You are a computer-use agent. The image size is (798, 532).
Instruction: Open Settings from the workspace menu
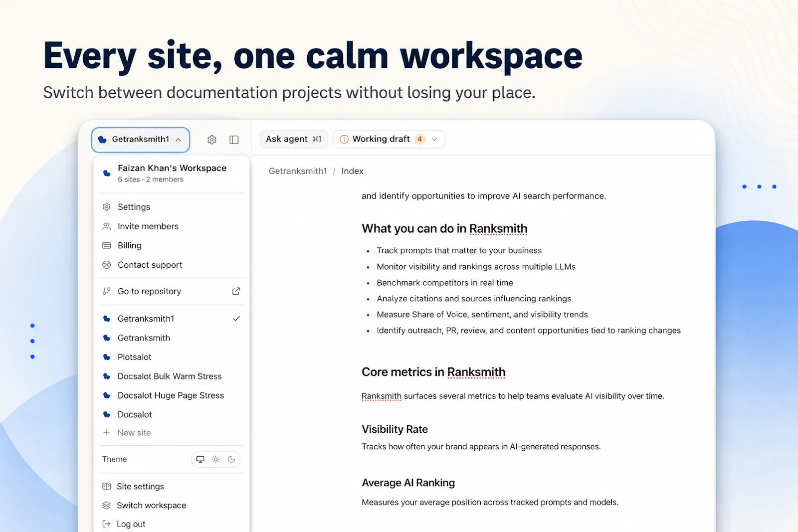[x=171, y=207]
